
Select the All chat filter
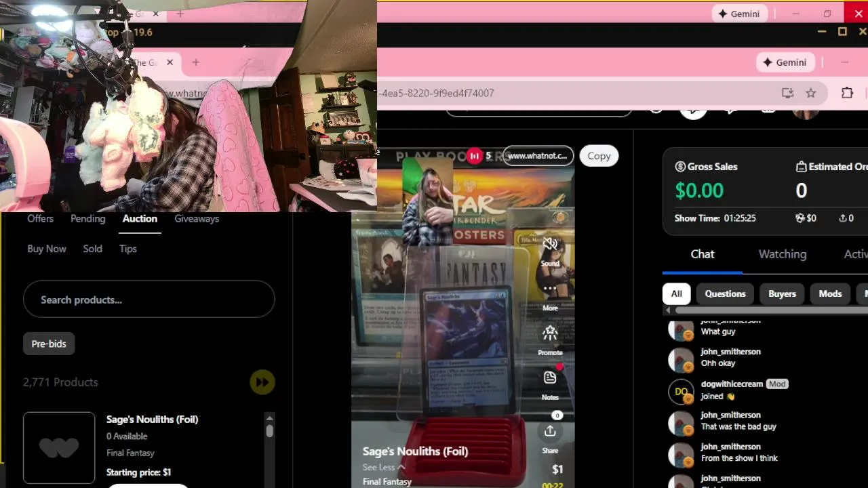pyautogui.click(x=676, y=293)
